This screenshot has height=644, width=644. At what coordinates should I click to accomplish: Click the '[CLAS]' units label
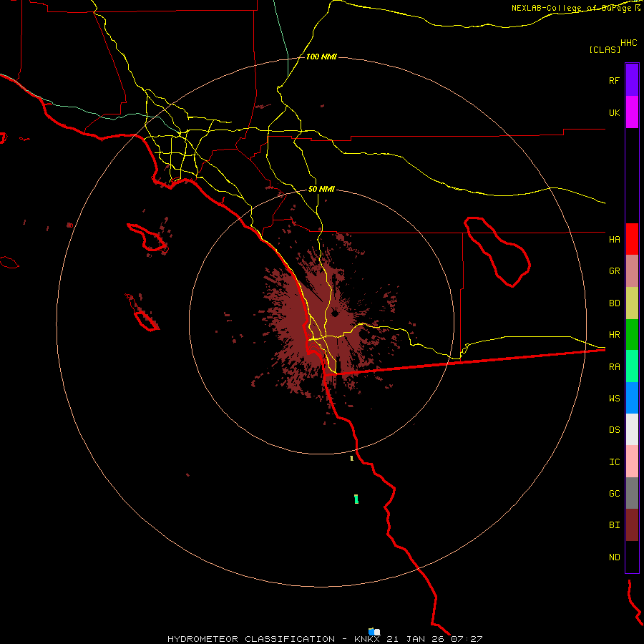pos(605,49)
